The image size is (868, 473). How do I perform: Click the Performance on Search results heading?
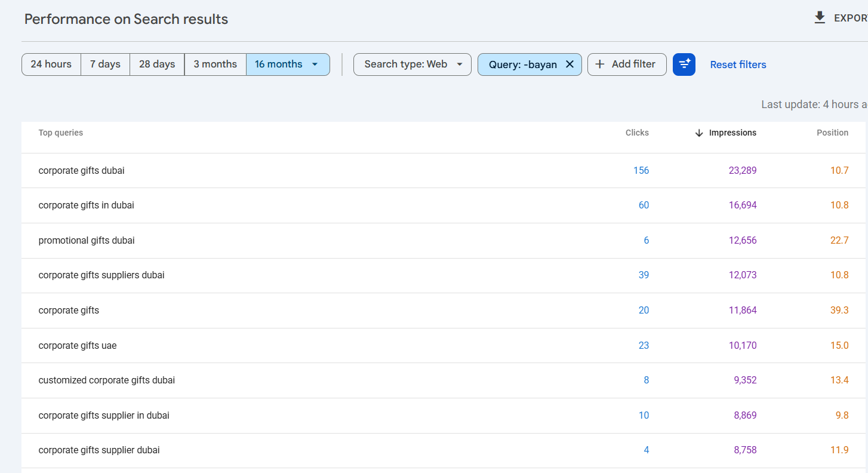click(126, 19)
